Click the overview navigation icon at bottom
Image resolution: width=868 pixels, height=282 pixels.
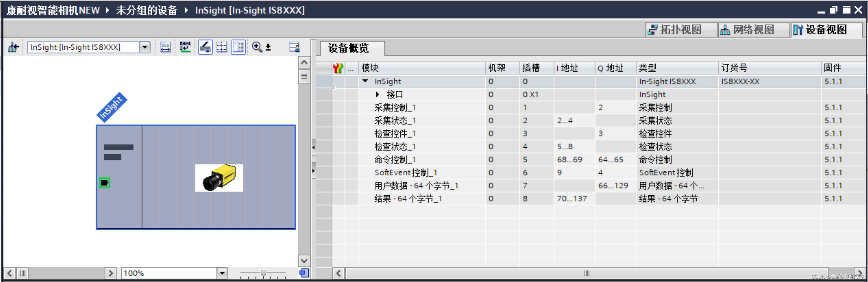coord(304,273)
